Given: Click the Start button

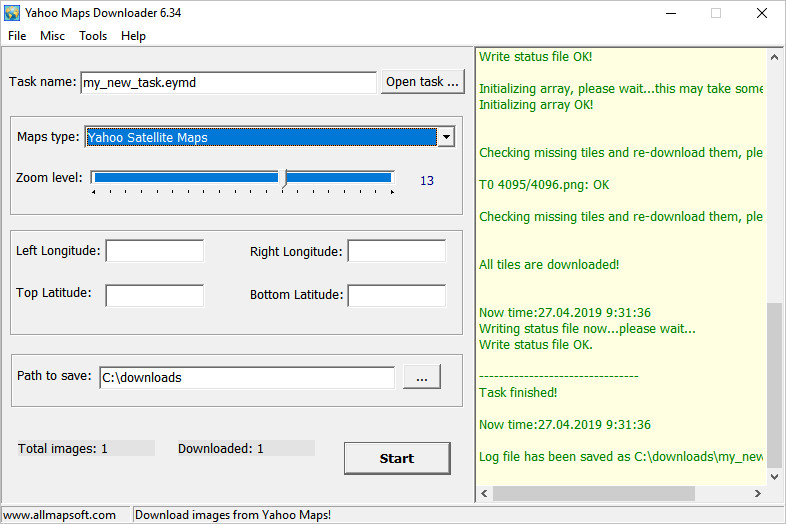Looking at the screenshot, I should click(x=397, y=458).
